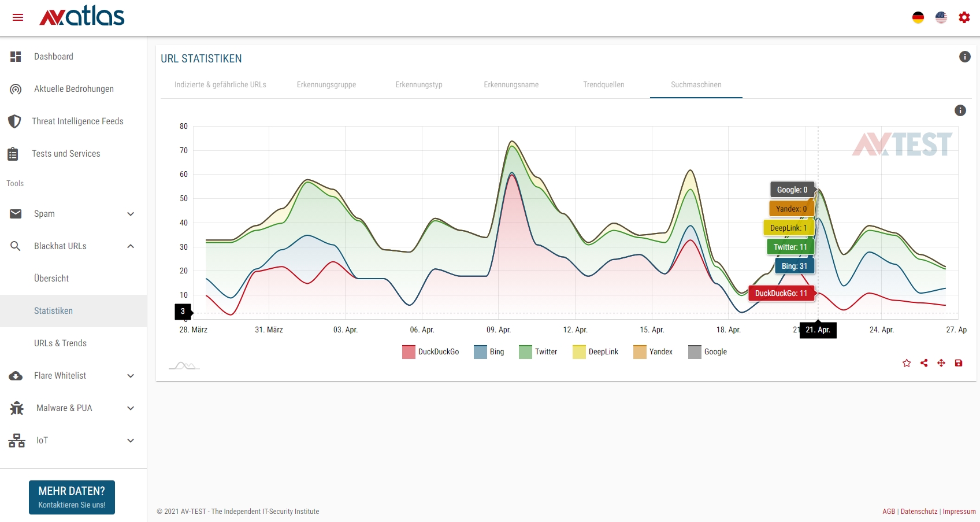Viewport: 980px width, 522px height.
Task: Share the chart
Action: (924, 363)
